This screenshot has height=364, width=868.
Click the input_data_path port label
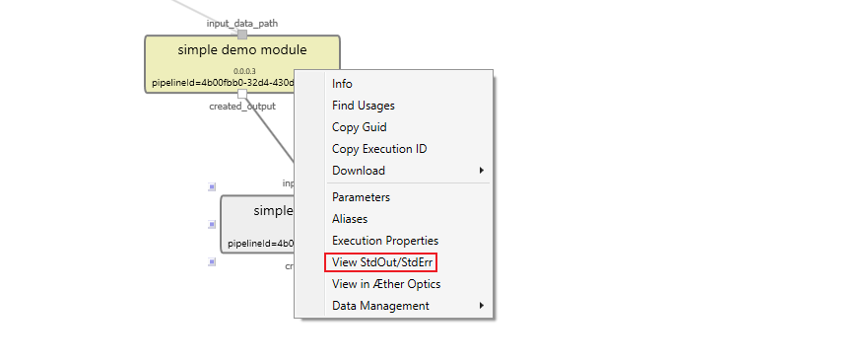pyautogui.click(x=242, y=24)
